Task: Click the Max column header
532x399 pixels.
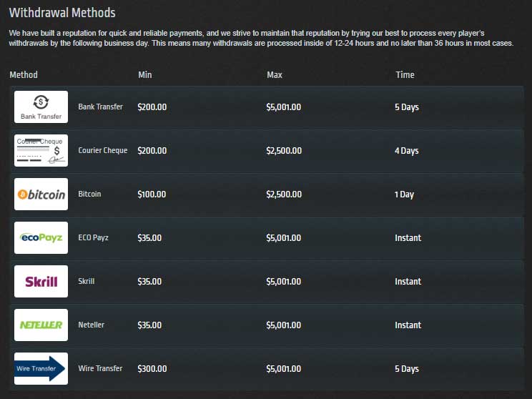Action: pyautogui.click(x=275, y=74)
